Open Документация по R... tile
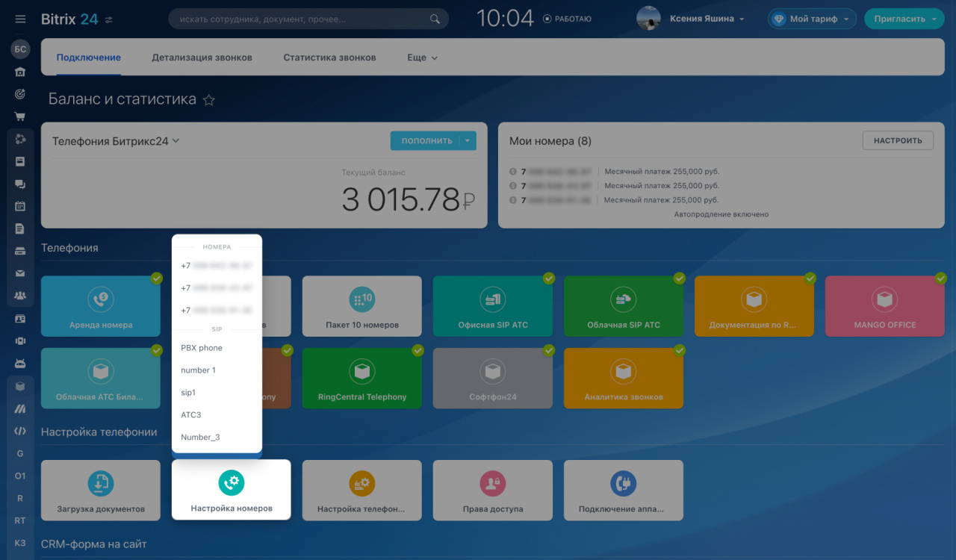 pos(754,306)
